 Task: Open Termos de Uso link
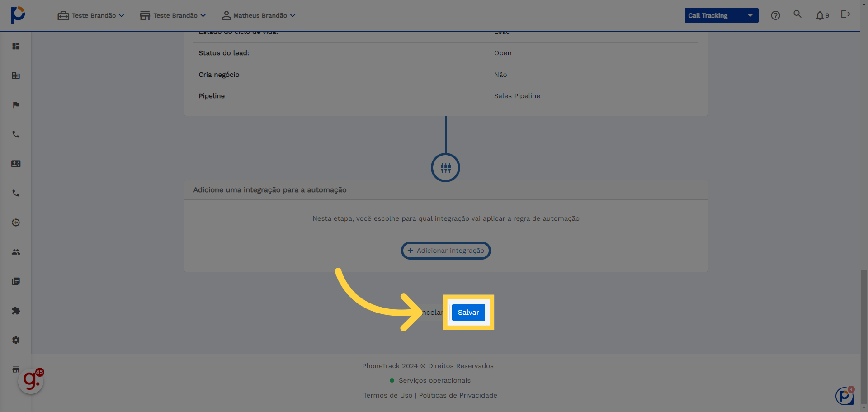point(388,395)
